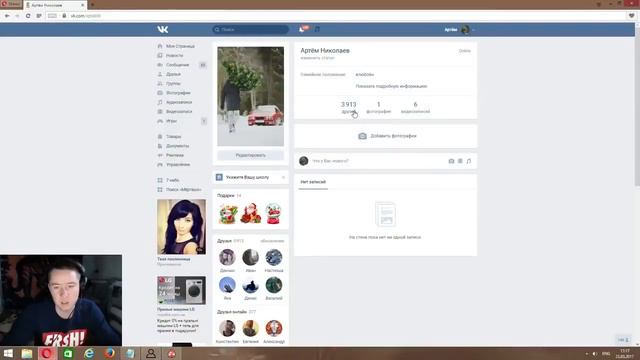Open the Opera menu button

click(11, 4)
